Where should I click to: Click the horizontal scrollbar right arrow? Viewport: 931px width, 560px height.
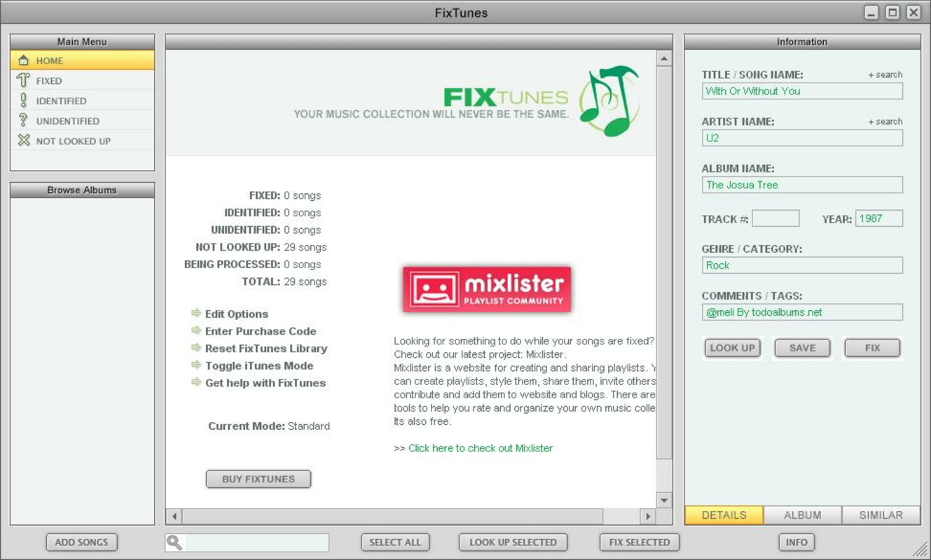[648, 517]
